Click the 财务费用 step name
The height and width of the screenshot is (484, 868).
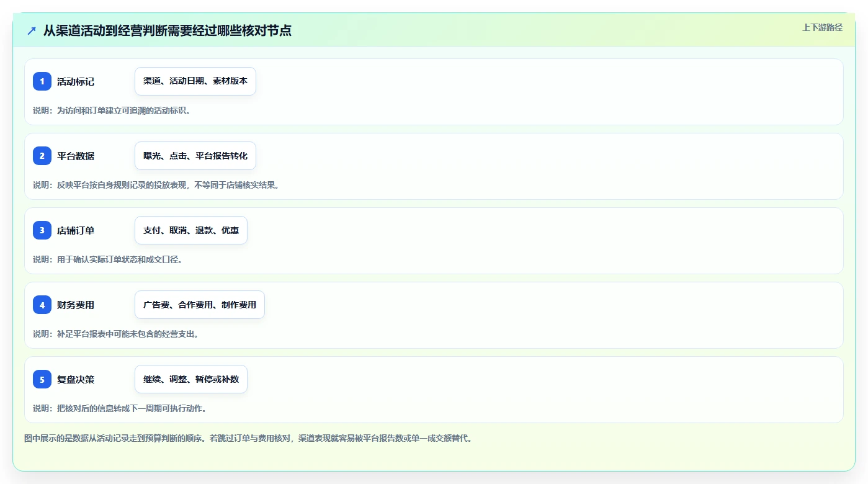[76, 305]
